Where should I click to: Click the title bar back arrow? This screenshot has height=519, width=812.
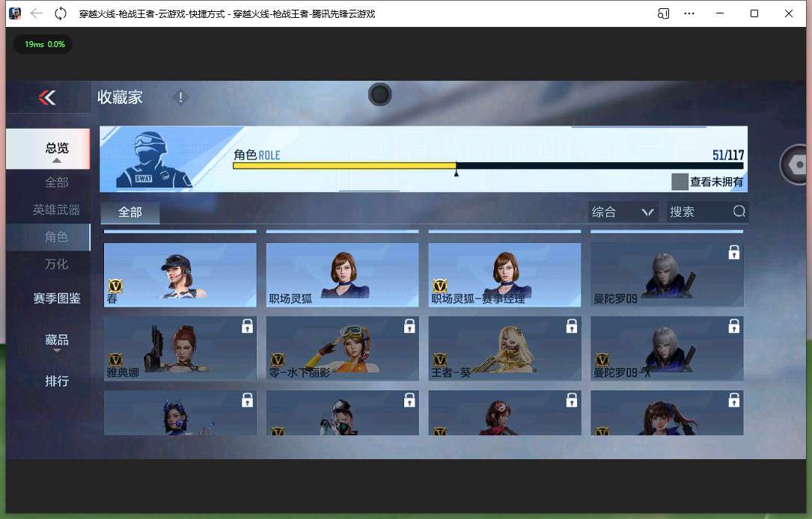36,13
